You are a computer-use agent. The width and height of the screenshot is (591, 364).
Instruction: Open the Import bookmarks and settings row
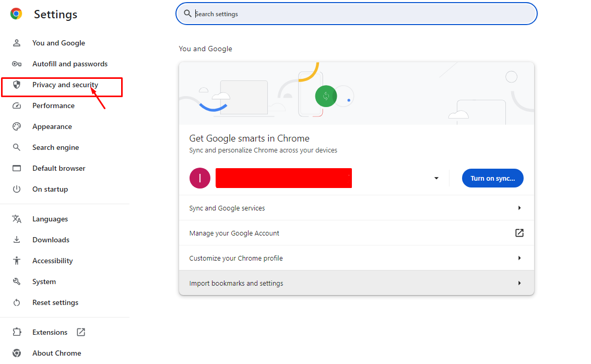[357, 283]
